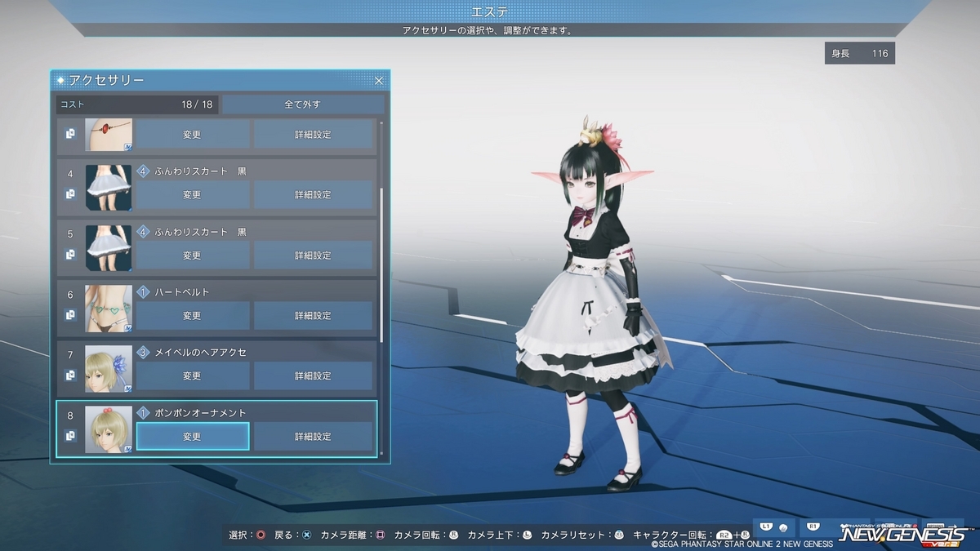The height and width of the screenshot is (551, 980).
Task: Click slot 4 ふんわりスカート 黒 name
Action: tap(200, 171)
